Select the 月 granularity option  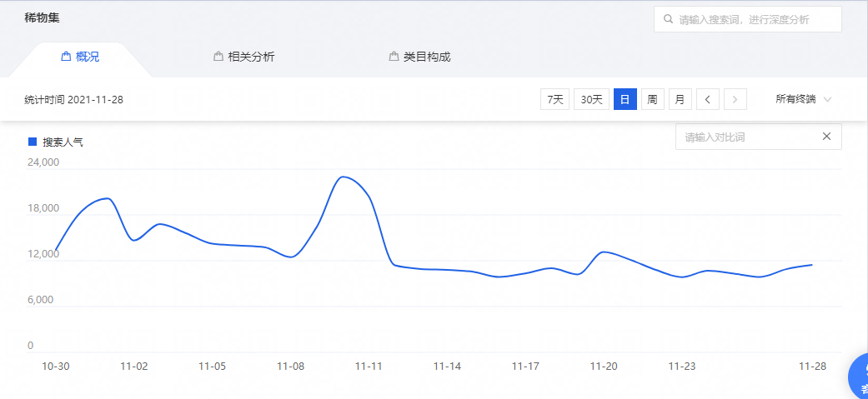(680, 99)
